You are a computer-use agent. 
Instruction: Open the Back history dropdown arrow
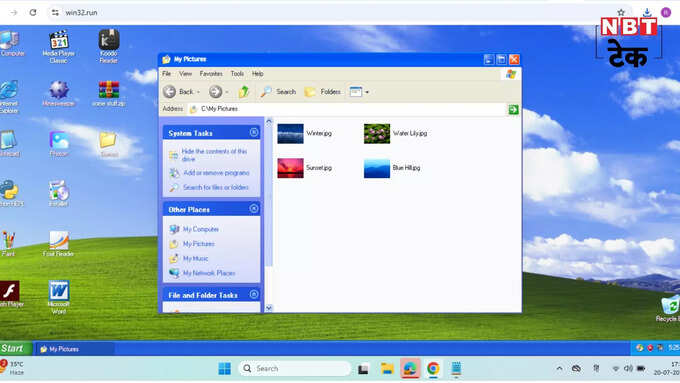pos(199,92)
